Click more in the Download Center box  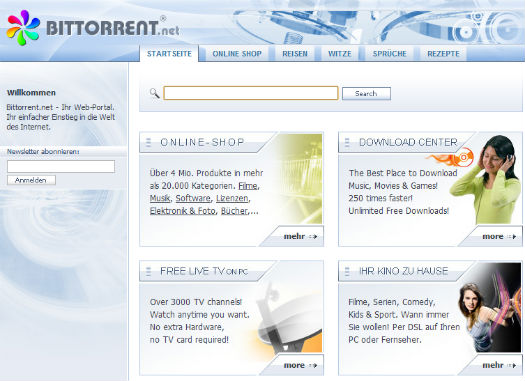coord(499,237)
